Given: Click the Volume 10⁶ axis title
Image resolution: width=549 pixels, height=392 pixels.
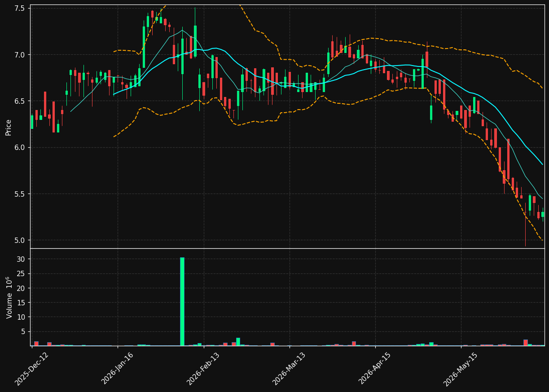Looking at the screenshot, I should click(9, 297).
